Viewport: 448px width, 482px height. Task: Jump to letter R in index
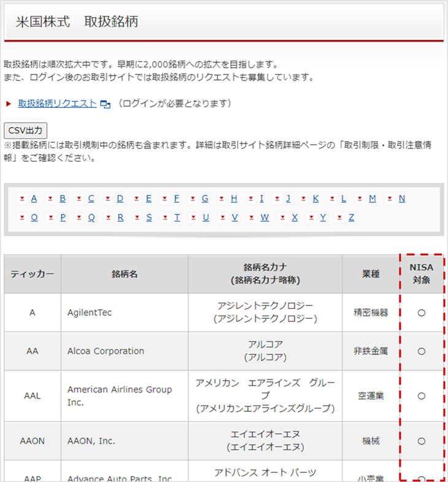[120, 217]
